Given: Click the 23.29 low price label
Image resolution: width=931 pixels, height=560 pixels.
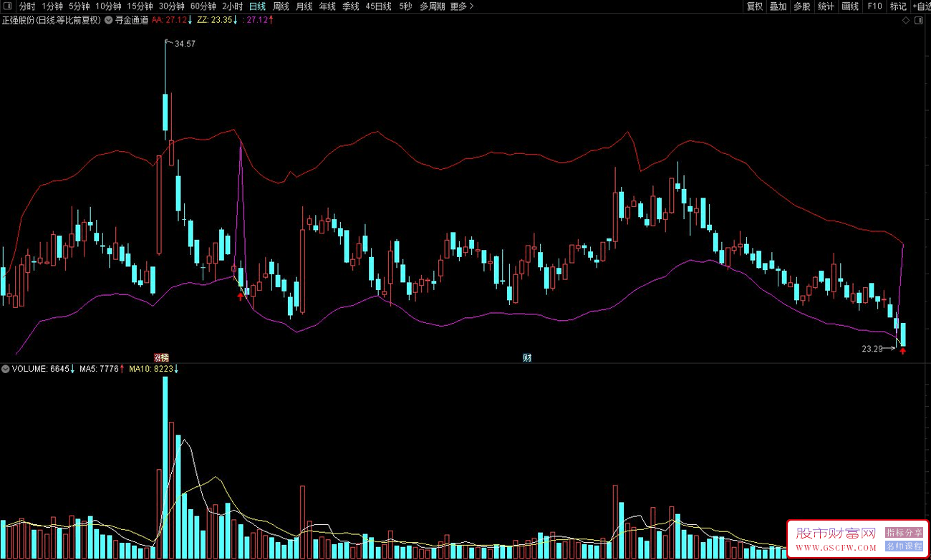Looking at the screenshot, I should [x=872, y=349].
